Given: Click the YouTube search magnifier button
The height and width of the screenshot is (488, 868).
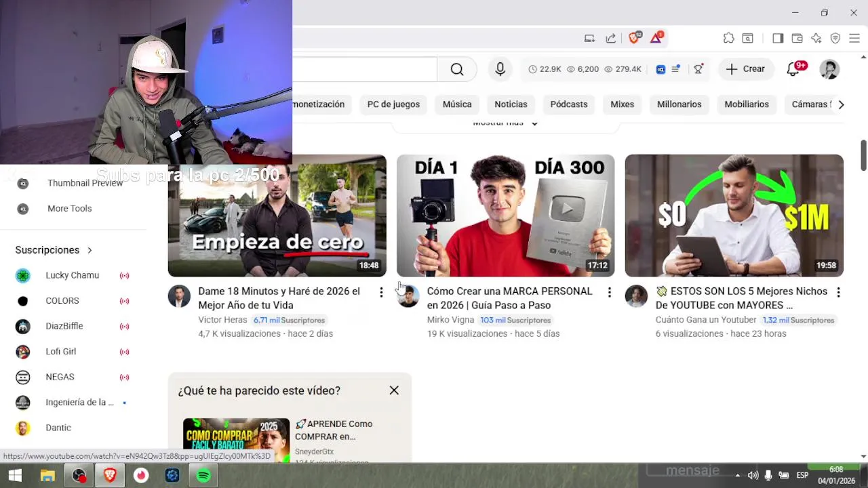Looking at the screenshot, I should (x=457, y=69).
